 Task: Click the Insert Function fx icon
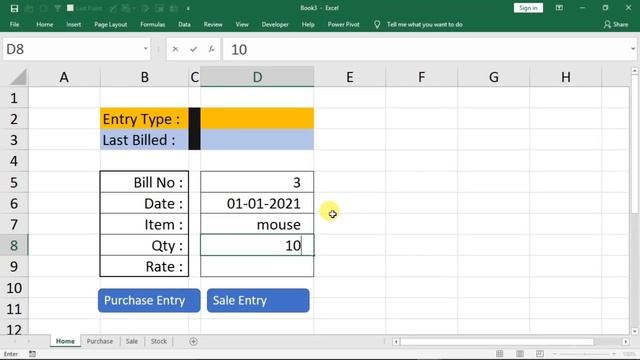(x=211, y=49)
